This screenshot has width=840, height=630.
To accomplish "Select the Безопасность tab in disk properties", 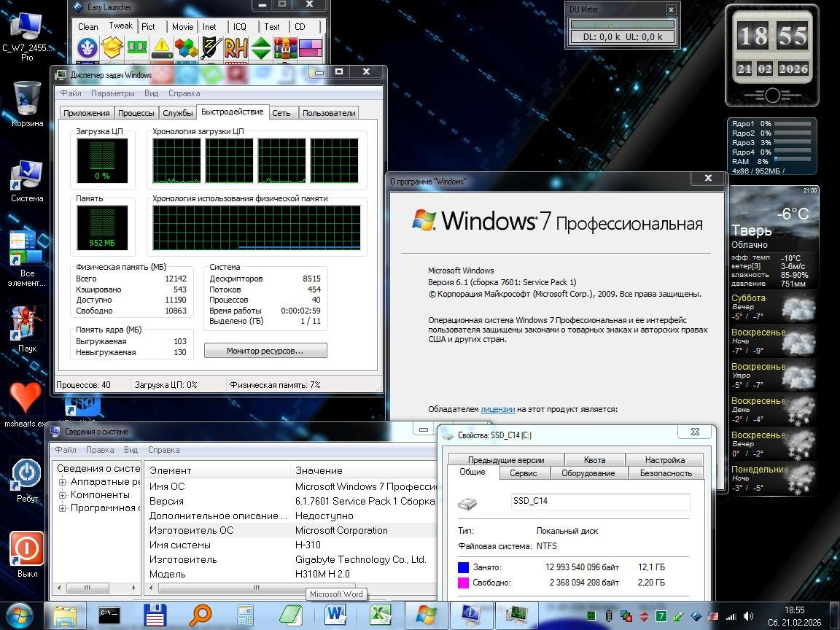I will (665, 473).
